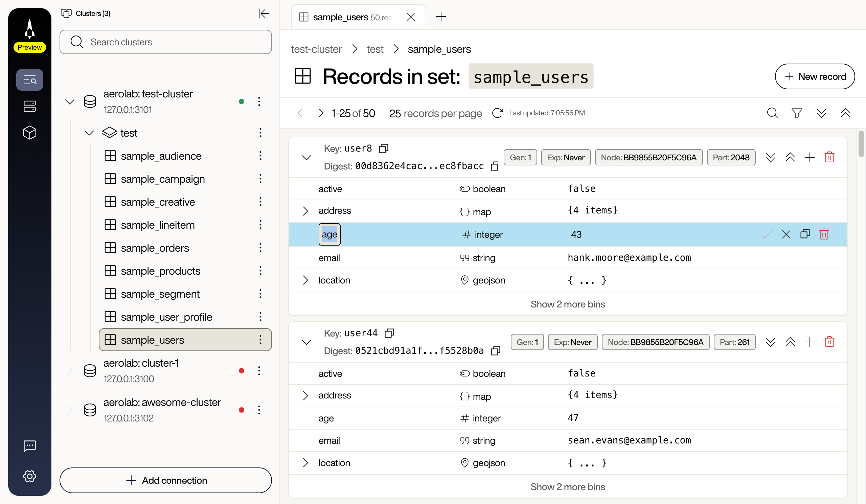Screen dimensions: 866x504
Task: Open options menu for sample_audience
Action: click(x=260, y=156)
